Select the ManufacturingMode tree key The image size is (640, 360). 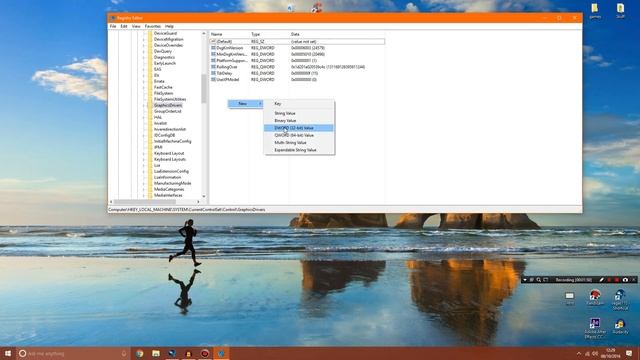(173, 183)
